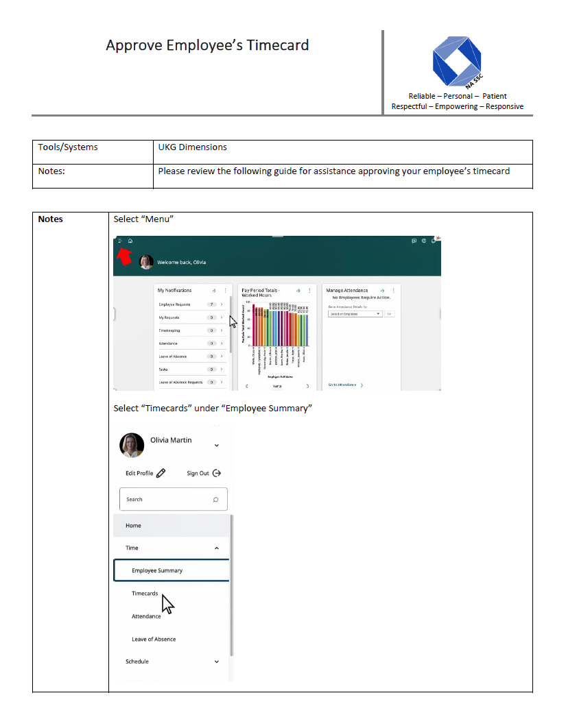Open the help question mark icon

pyautogui.click(x=424, y=241)
